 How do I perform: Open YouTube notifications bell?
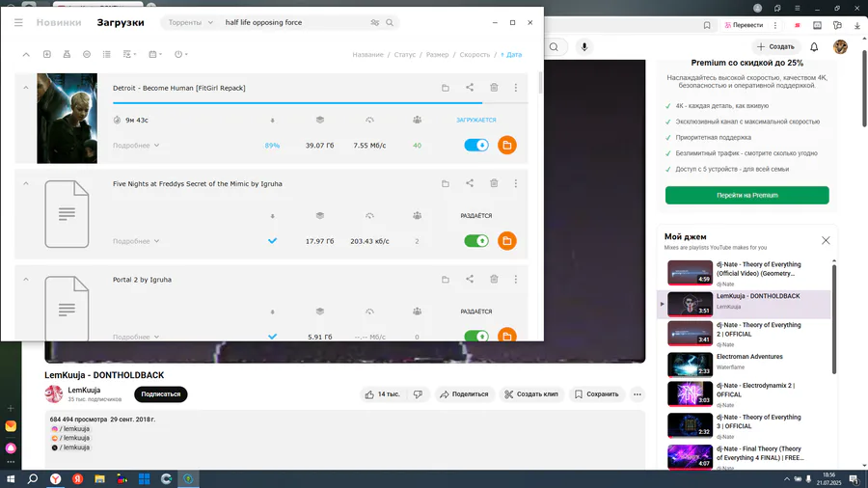coord(814,47)
